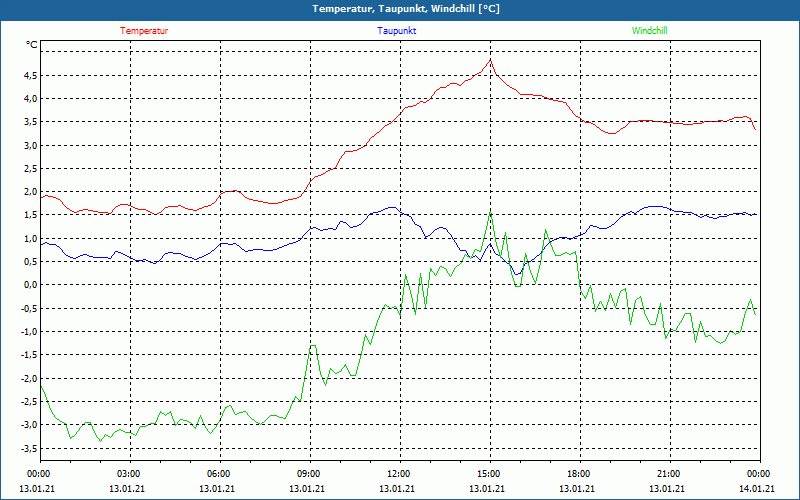The height and width of the screenshot is (500, 800).
Task: Click the 0,5 y-axis value
Action: pos(31,262)
